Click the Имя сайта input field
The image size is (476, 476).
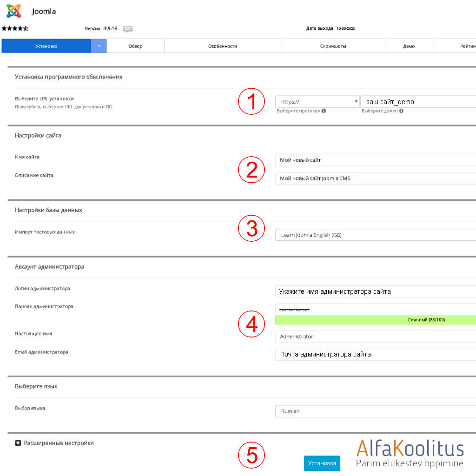point(376,160)
